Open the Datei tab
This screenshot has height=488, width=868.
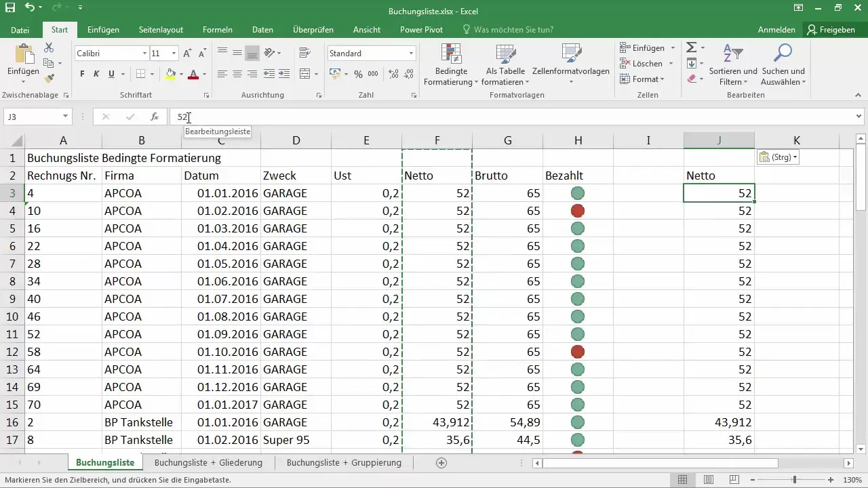(x=20, y=30)
